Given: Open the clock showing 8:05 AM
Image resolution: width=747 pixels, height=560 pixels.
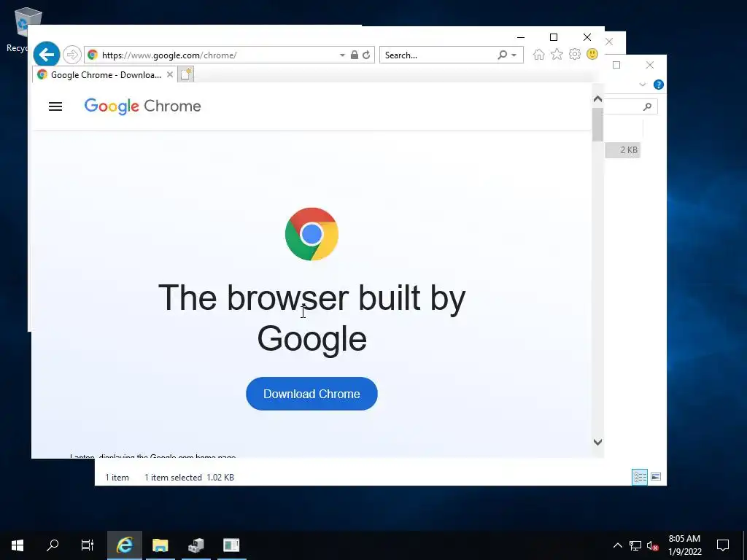Looking at the screenshot, I should 684,545.
